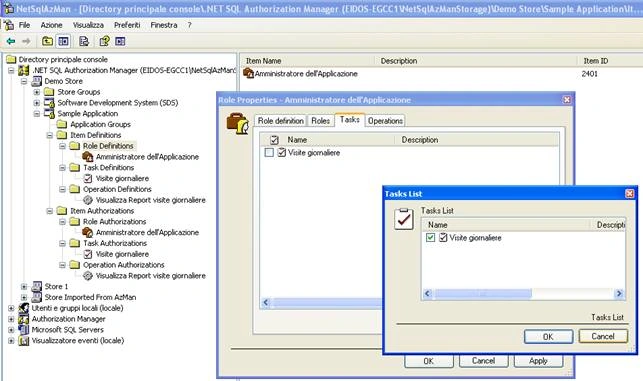Switch to the Role definition tab

tap(280, 121)
